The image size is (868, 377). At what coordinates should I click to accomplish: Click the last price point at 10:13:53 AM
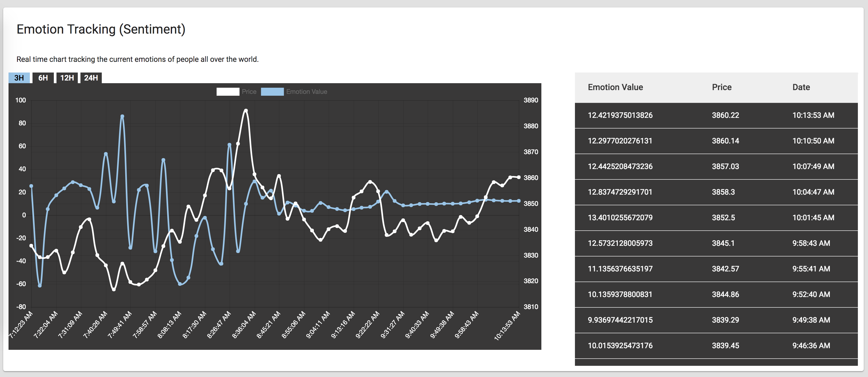(x=518, y=177)
